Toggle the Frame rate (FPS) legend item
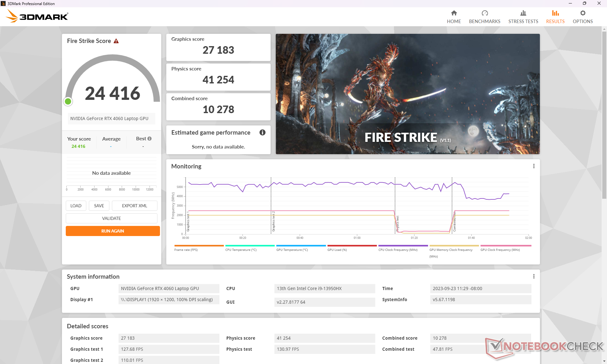 (186, 250)
